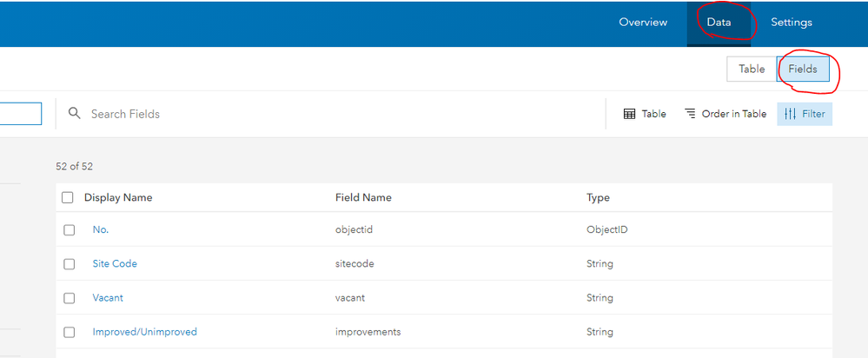Select the Fields view button
This screenshot has width=868, height=358.
(803, 69)
